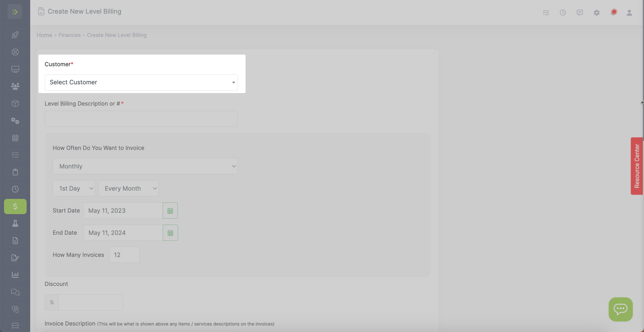
Task: Click the 'How Often Do You Want to Invoice' label
Action: point(98,148)
